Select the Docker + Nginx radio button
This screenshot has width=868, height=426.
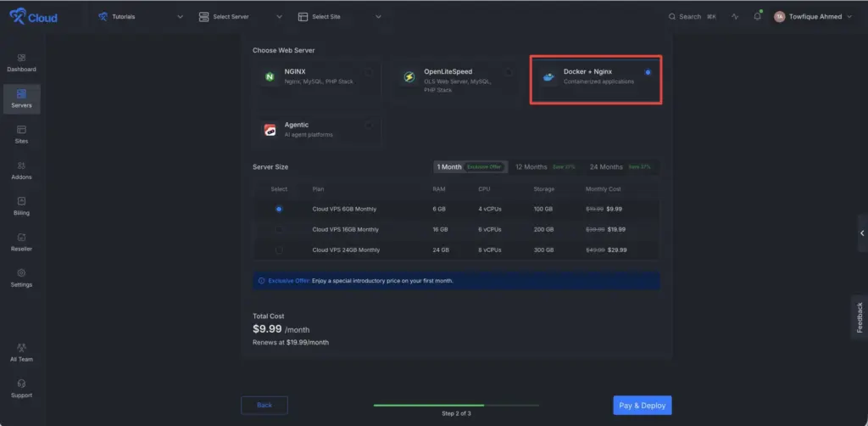click(648, 73)
